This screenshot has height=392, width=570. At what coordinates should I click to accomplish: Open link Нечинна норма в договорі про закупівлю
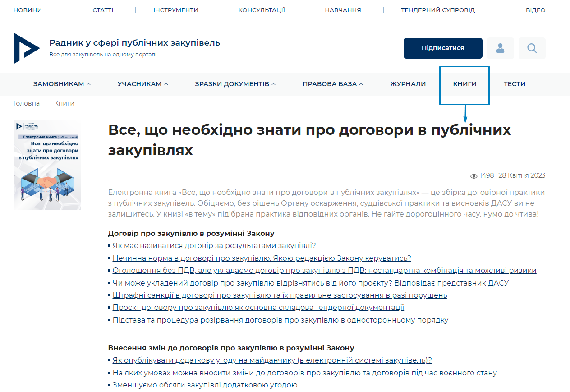[262, 258]
